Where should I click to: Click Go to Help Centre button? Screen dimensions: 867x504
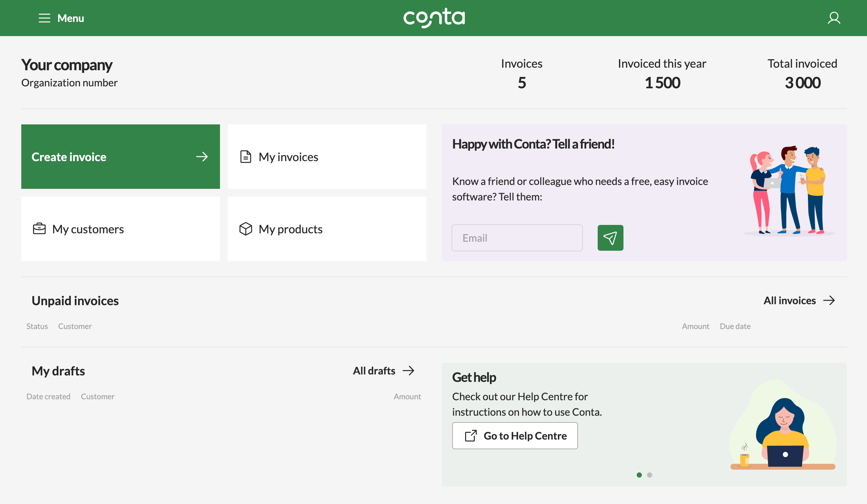(x=515, y=436)
